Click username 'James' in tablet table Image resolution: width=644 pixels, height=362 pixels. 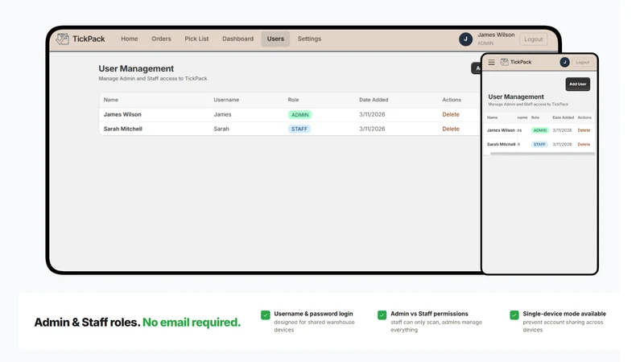(222, 114)
